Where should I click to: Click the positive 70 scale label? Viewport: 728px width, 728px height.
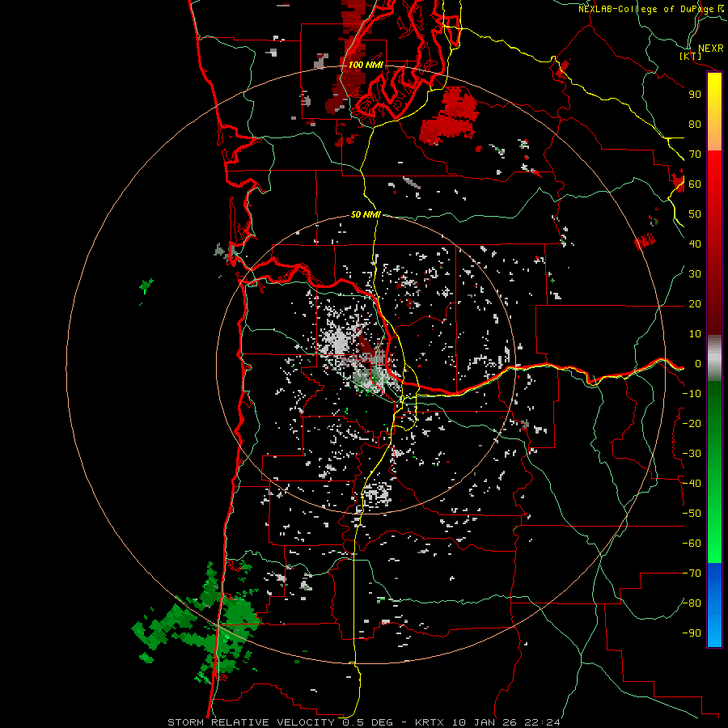(695, 154)
